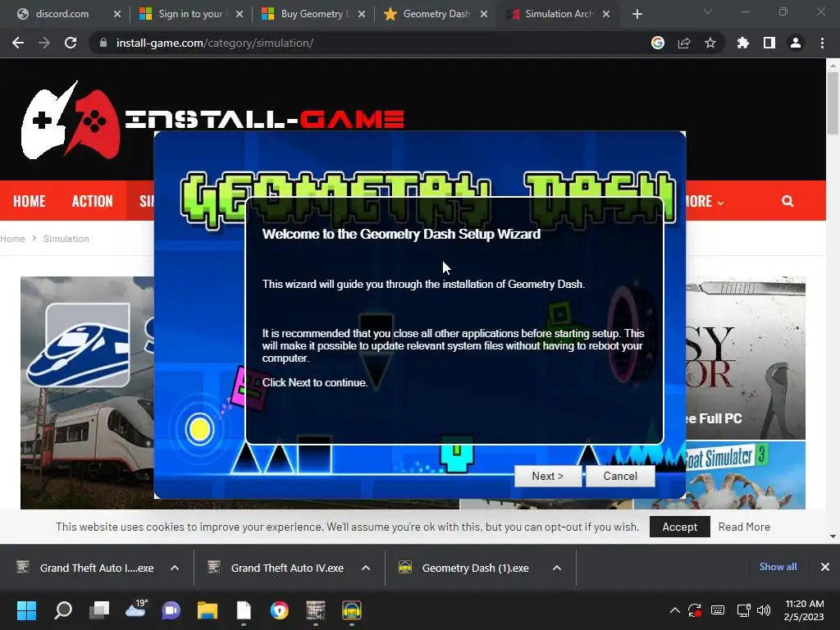Viewport: 840px width, 630px height.
Task: Open the blank document taskbar app
Action: point(244,610)
